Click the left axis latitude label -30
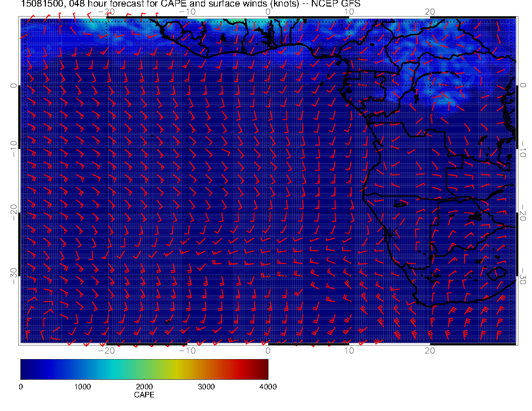 click(13, 276)
